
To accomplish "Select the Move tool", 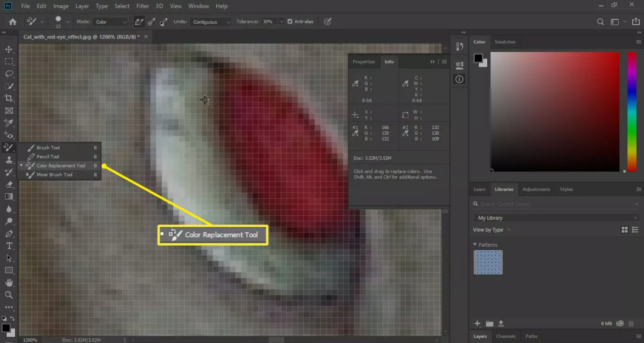I will click(9, 49).
